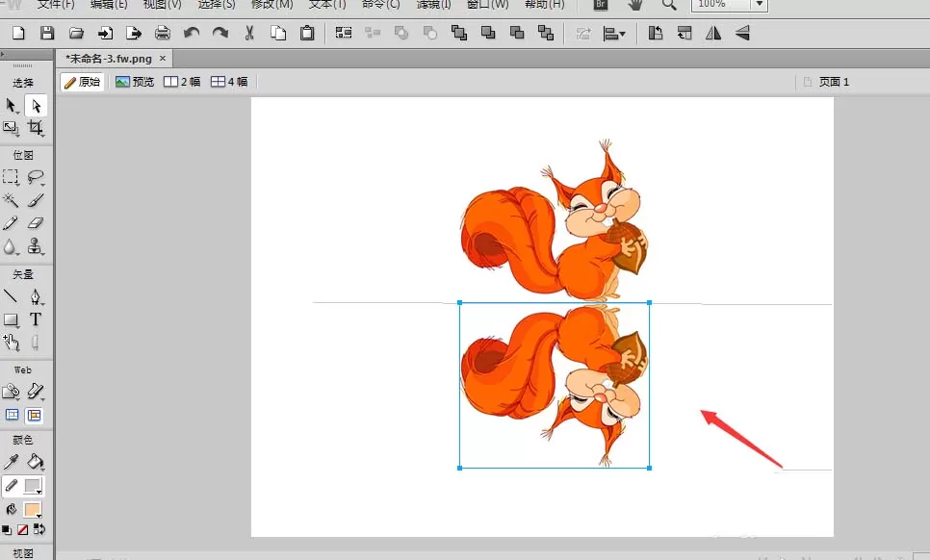Select the Subselection arrow tool
The height and width of the screenshot is (560, 930).
(37, 106)
